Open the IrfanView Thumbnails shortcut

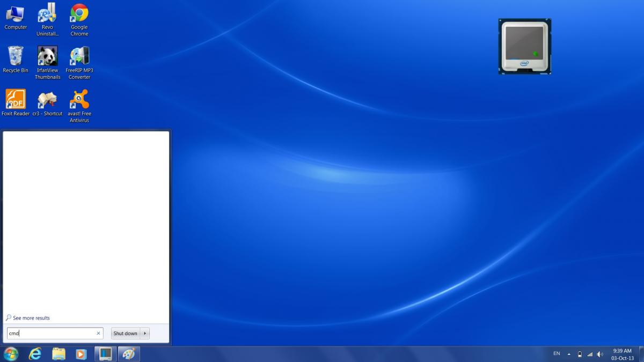[47, 63]
